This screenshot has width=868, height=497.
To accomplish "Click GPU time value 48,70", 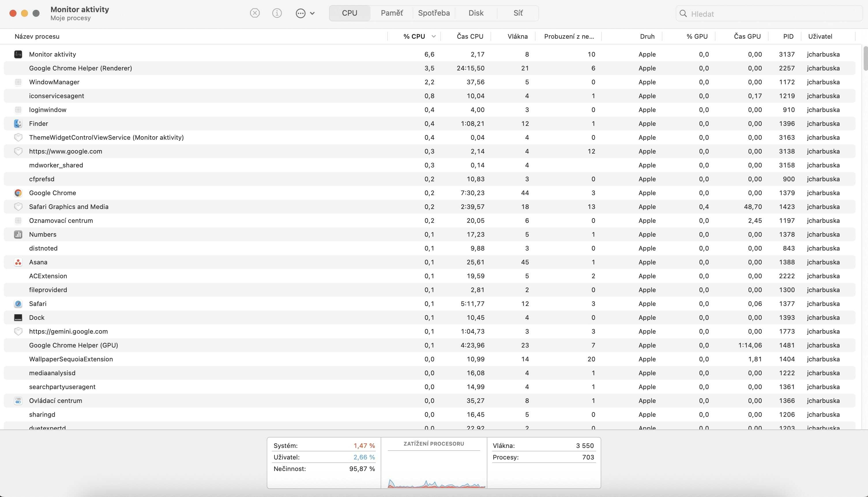I will pyautogui.click(x=752, y=207).
